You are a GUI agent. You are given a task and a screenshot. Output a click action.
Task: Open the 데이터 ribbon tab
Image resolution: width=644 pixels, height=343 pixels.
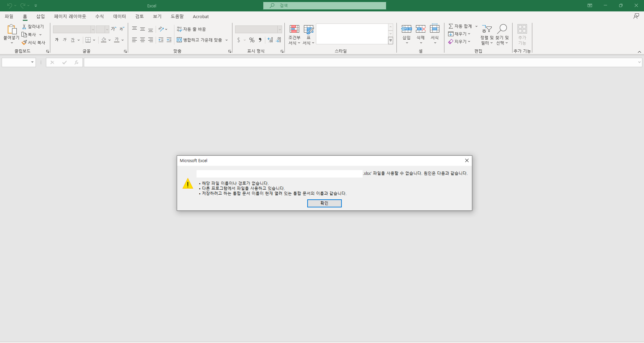click(119, 16)
